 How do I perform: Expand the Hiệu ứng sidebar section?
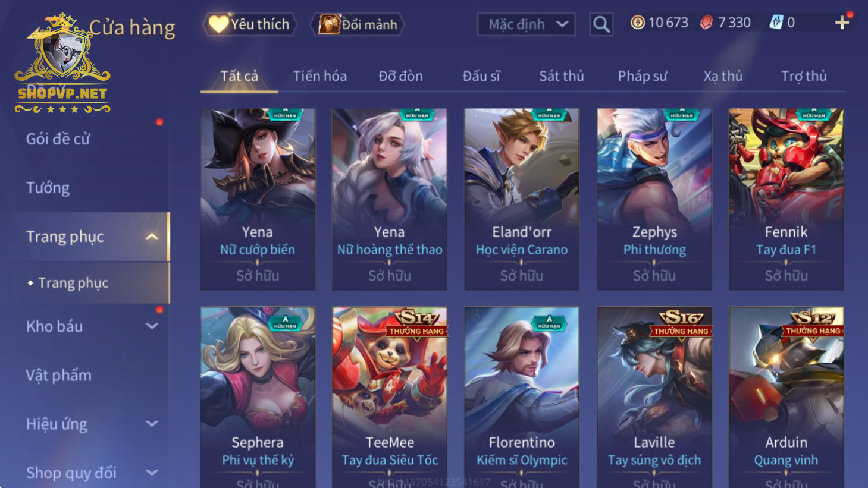pos(152,424)
